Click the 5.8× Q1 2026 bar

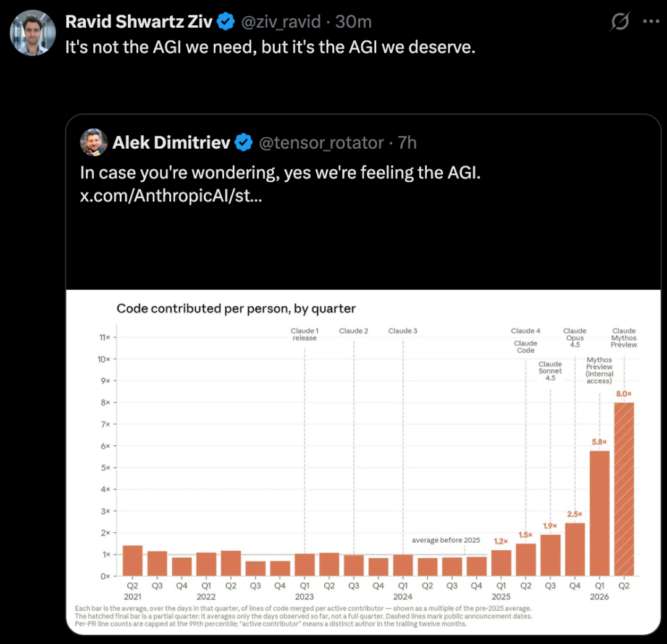coord(599,514)
